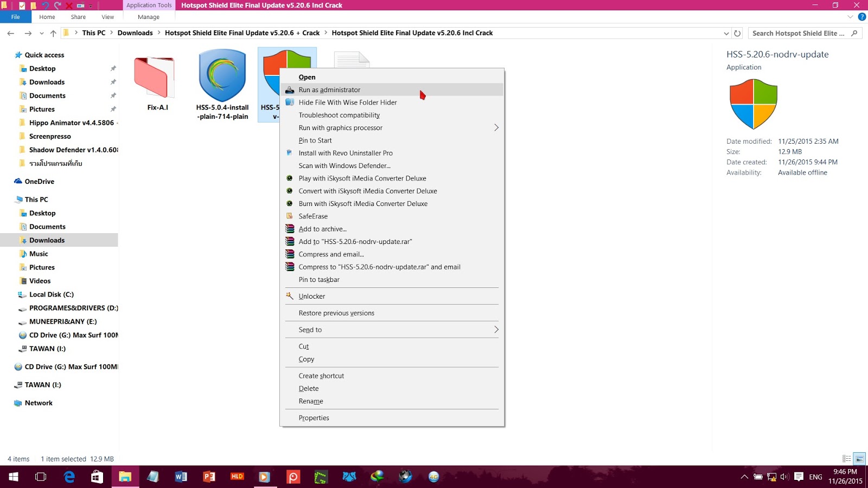Viewport: 868px width, 488px height.
Task: Select Scan with Windows Defender
Action: tap(392, 165)
